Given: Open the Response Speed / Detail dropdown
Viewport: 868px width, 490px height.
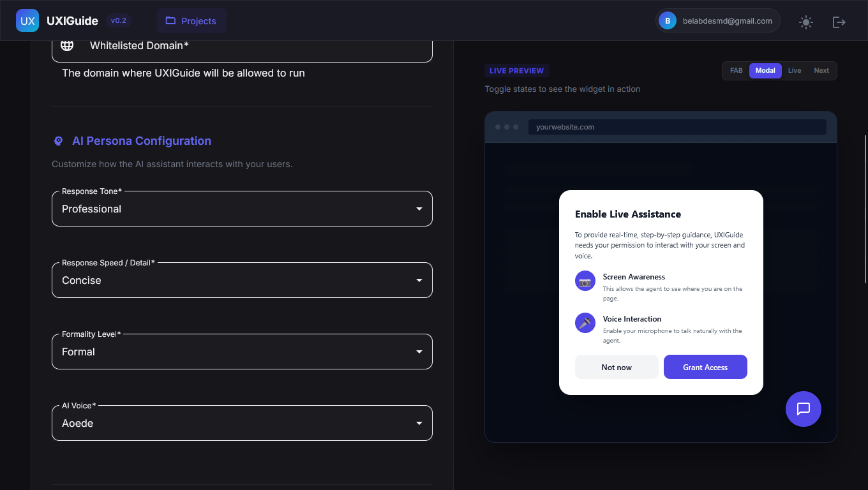Looking at the screenshot, I should 242,280.
